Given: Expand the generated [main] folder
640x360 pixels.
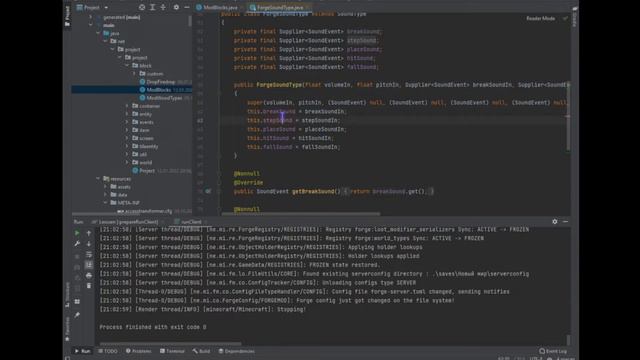Looking at the screenshot, I should pyautogui.click(x=91, y=17).
